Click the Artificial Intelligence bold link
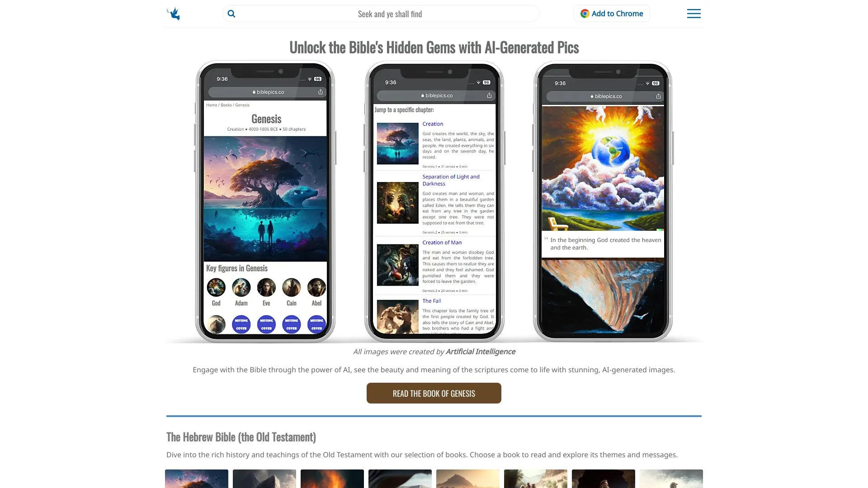This screenshot has height=488, width=868. pyautogui.click(x=480, y=352)
